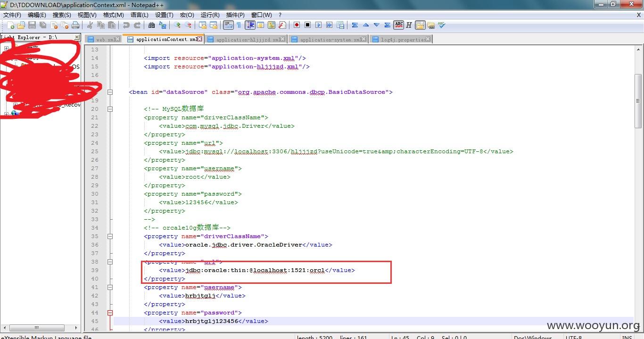Toggle synchronize horizontal scrolling button

tap(213, 25)
